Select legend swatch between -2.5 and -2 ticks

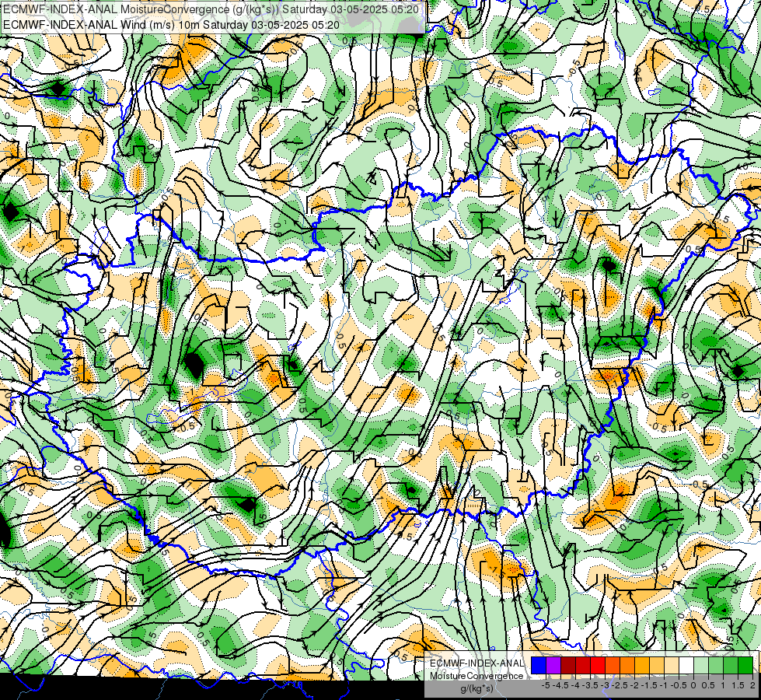627,666
